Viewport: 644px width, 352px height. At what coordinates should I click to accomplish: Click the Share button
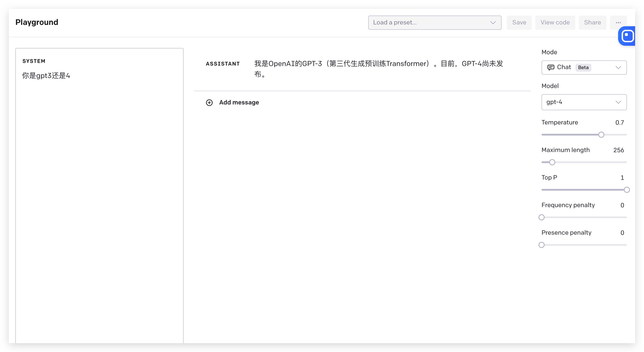point(592,22)
